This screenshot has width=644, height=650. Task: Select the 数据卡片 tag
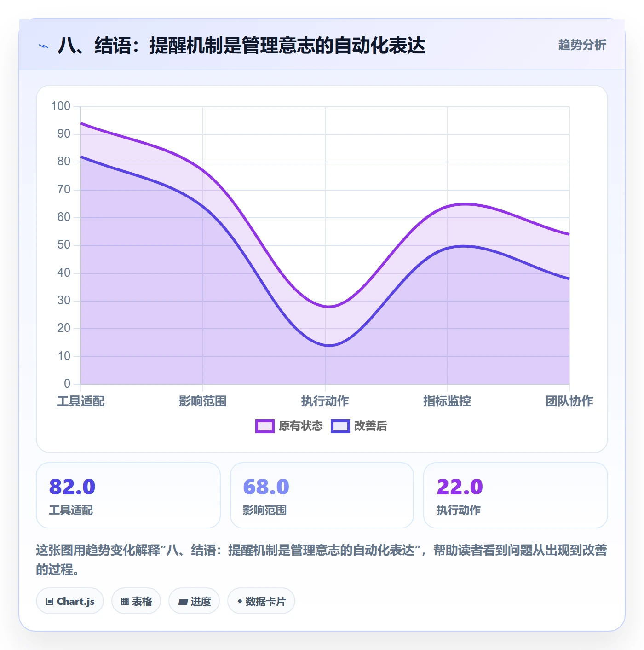[261, 601]
